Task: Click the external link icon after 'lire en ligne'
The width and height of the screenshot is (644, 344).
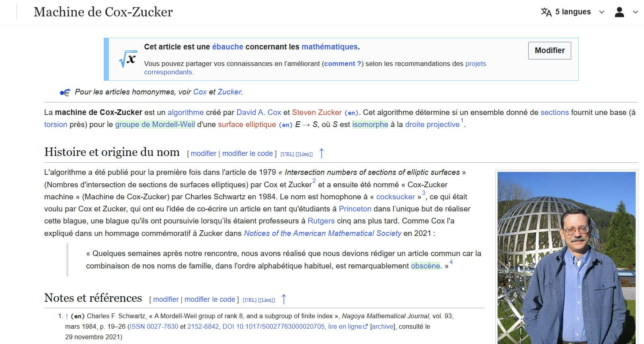Action: (x=365, y=327)
